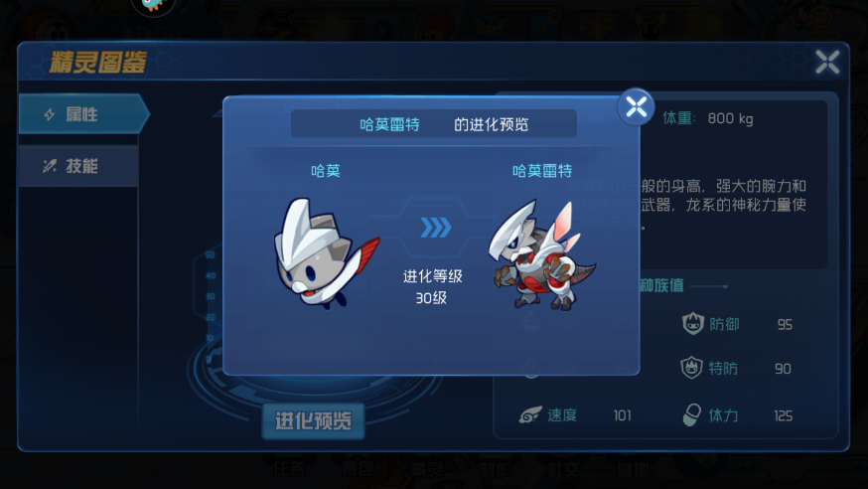Viewport: 868px width, 489px height.
Task: Click the 体力 capsule icon
Action: coord(691,414)
